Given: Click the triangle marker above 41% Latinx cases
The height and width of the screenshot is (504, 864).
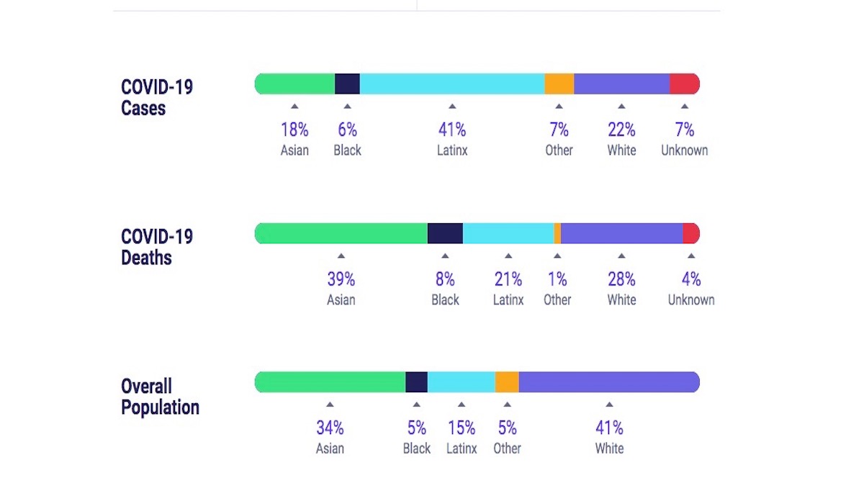Looking at the screenshot, I should click(x=451, y=107).
